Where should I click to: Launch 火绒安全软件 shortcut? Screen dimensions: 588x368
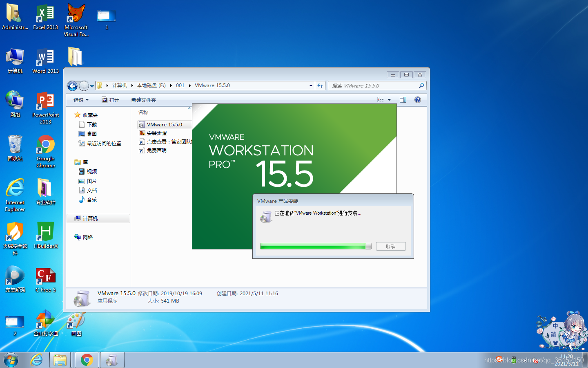[x=15, y=238]
